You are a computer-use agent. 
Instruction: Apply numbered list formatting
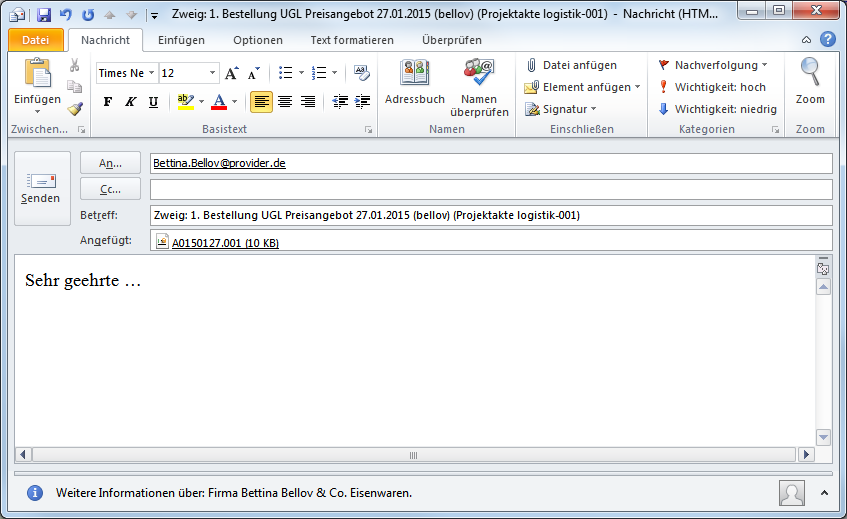(319, 73)
